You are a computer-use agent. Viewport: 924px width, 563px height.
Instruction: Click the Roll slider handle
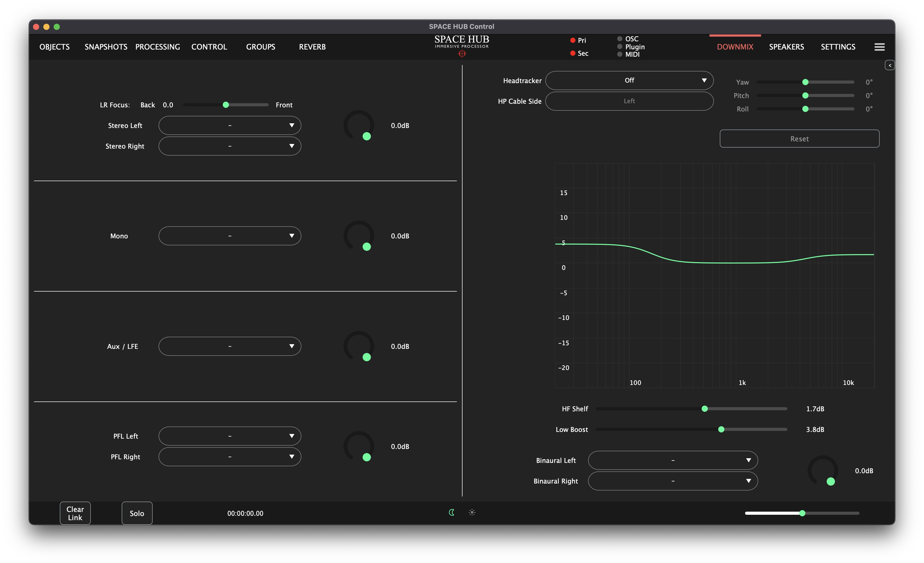pyautogui.click(x=805, y=109)
